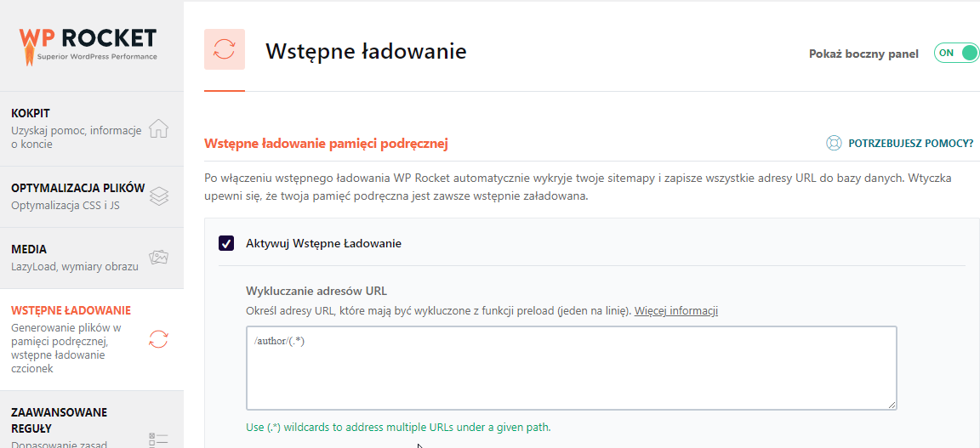Open the MEDIA menu section
Image resolution: width=980 pixels, height=448 pixels.
click(92, 258)
